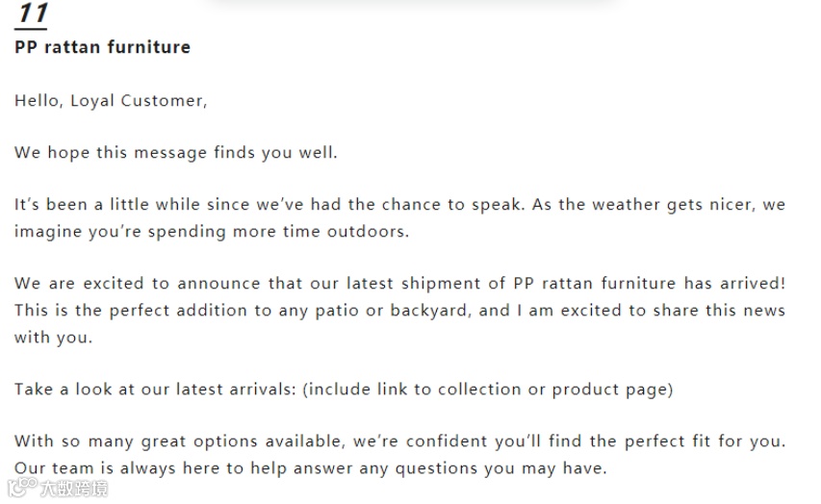Viewport: 821px width, 504px height.
Task: Click the watermark logo icon
Action: (22, 488)
